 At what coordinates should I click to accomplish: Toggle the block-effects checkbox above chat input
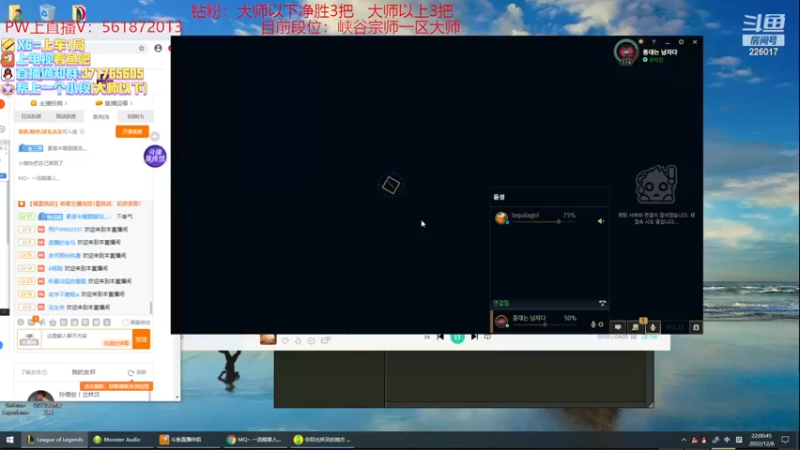click(126, 322)
